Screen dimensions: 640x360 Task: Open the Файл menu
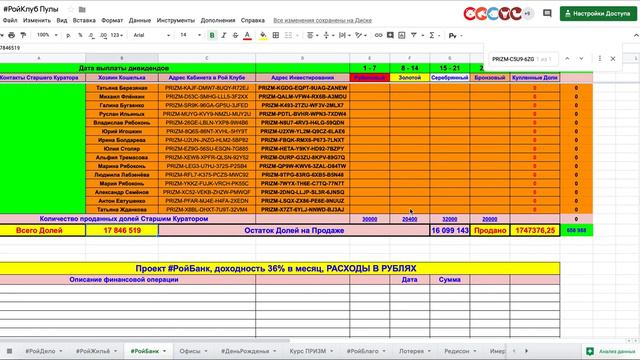(x=10, y=20)
